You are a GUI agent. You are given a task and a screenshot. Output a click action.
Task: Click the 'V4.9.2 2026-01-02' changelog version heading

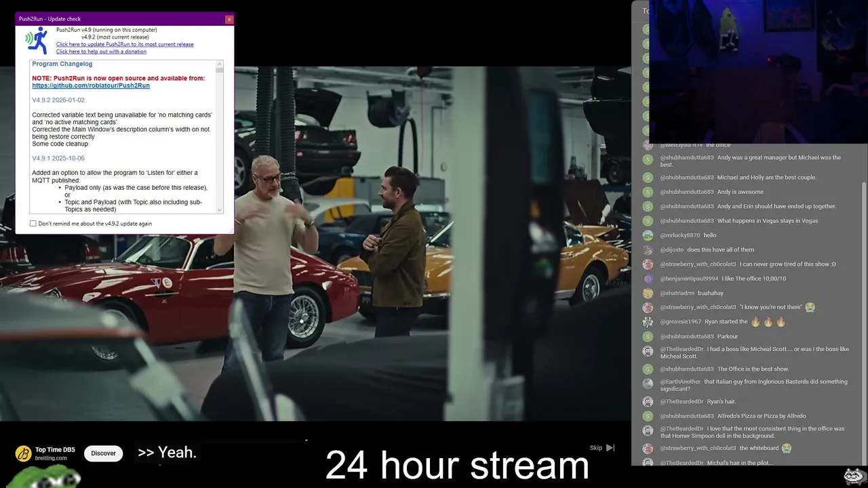(x=58, y=100)
